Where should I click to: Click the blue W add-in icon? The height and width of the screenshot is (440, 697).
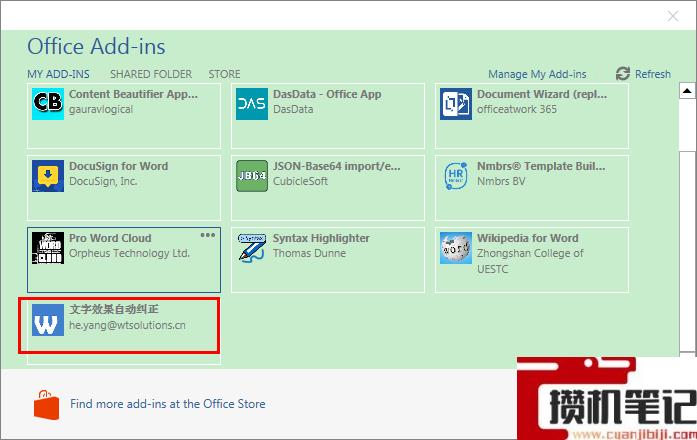click(48, 320)
